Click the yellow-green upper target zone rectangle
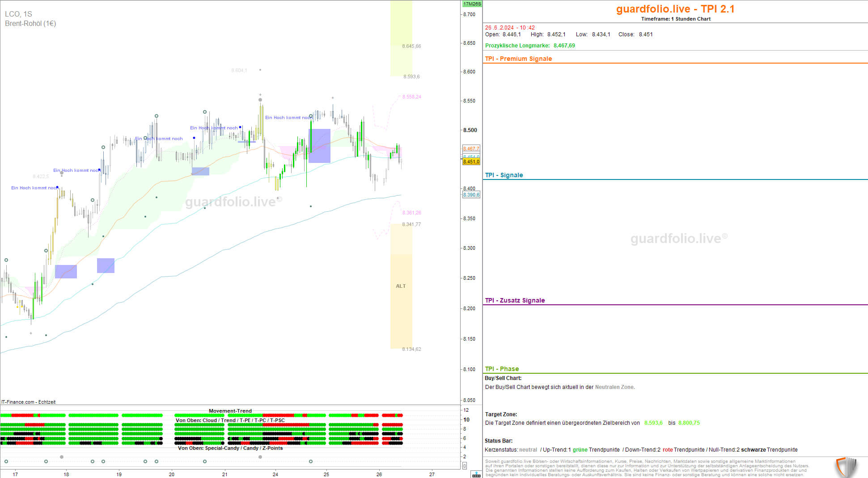Image resolution: width=868 pixels, height=478 pixels. (x=401, y=38)
